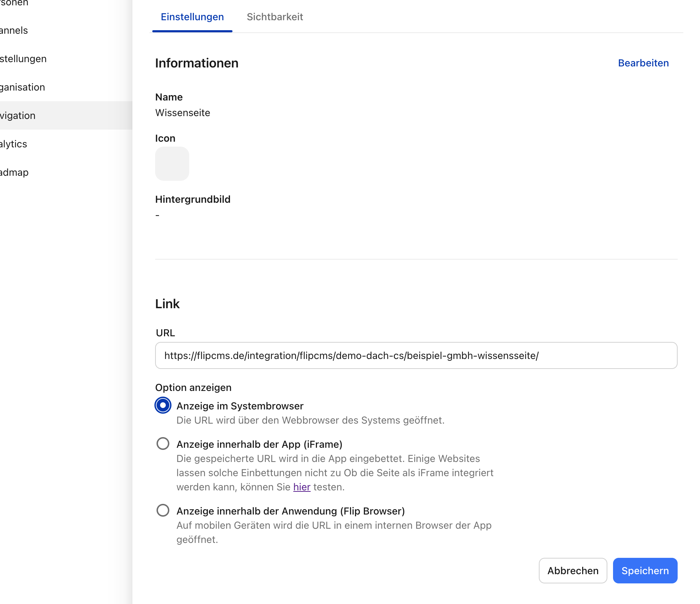The height and width of the screenshot is (604, 700).
Task: Click the 'Die URL wird über den Webbrowser' description
Action: click(311, 420)
